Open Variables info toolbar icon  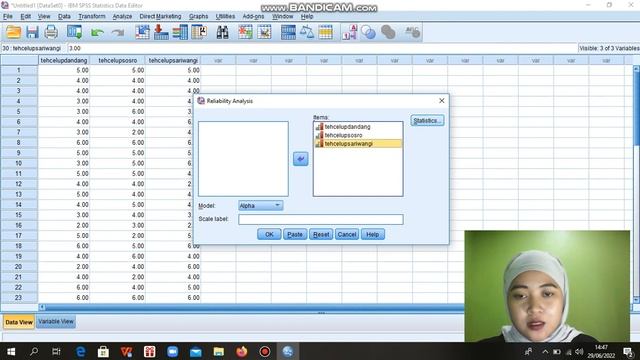180,32
